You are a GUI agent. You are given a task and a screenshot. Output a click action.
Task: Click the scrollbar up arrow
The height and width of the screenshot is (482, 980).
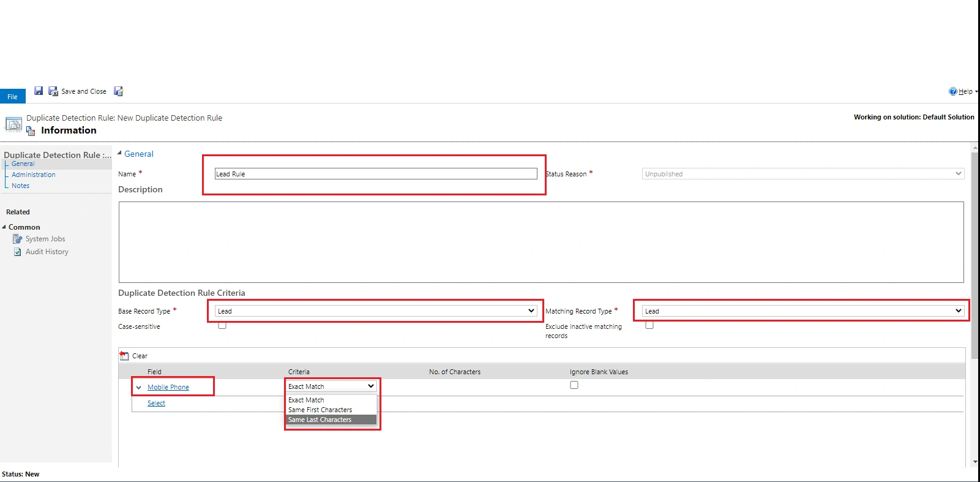975,148
